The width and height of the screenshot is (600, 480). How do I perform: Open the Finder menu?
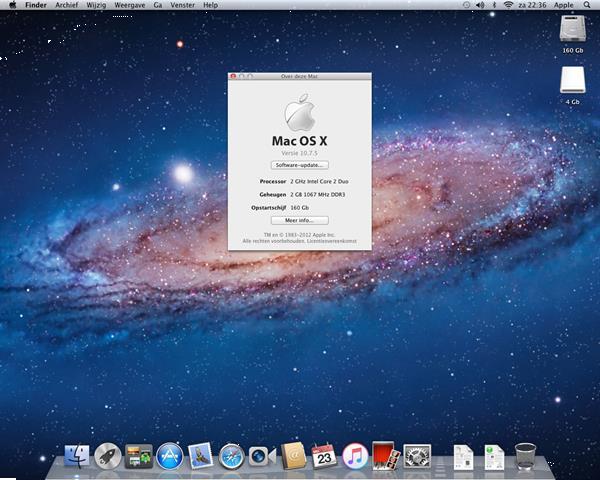coord(36,5)
